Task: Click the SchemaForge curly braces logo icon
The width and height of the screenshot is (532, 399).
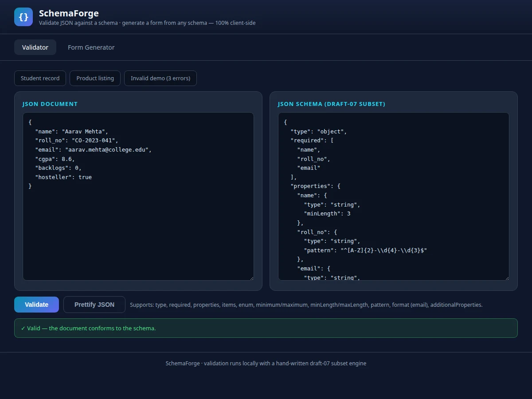Action: (x=23, y=17)
